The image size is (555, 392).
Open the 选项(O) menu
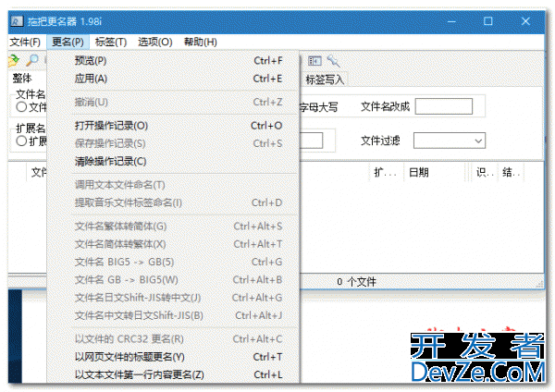155,43
